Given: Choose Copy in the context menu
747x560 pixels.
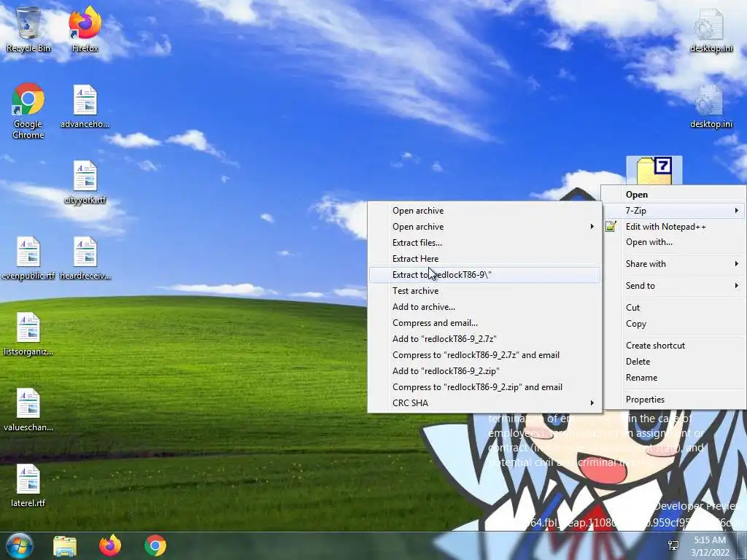Looking at the screenshot, I should pyautogui.click(x=673, y=324).
